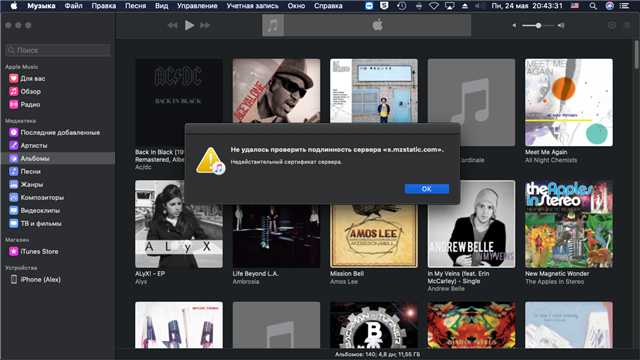This screenshot has width=640, height=360.
Task: Select Альбомы in library sidebar
Action: click(58, 158)
